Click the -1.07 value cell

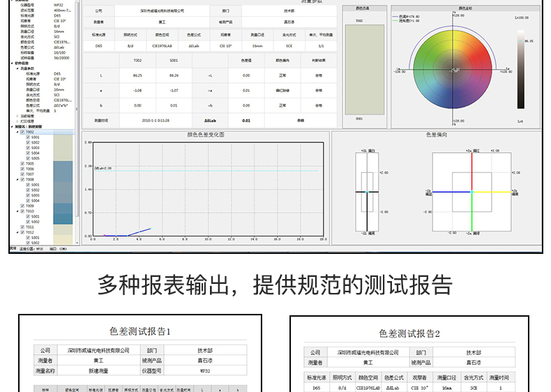pyautogui.click(x=174, y=91)
